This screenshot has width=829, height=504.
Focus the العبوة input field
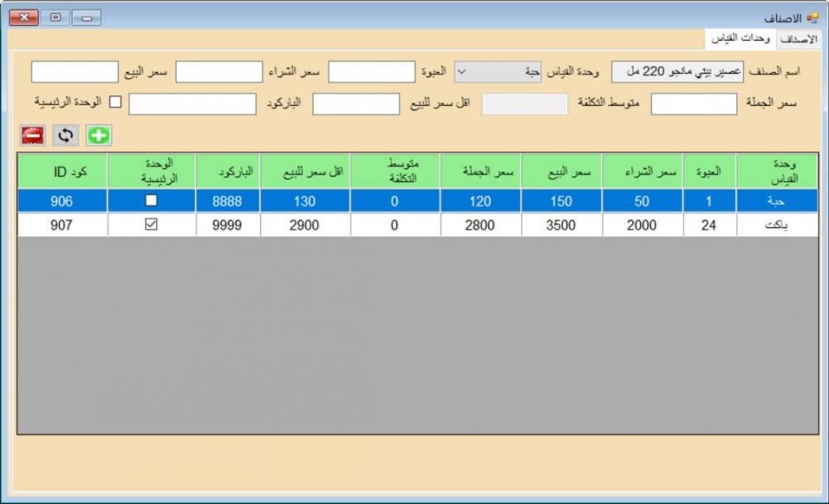coord(371,72)
